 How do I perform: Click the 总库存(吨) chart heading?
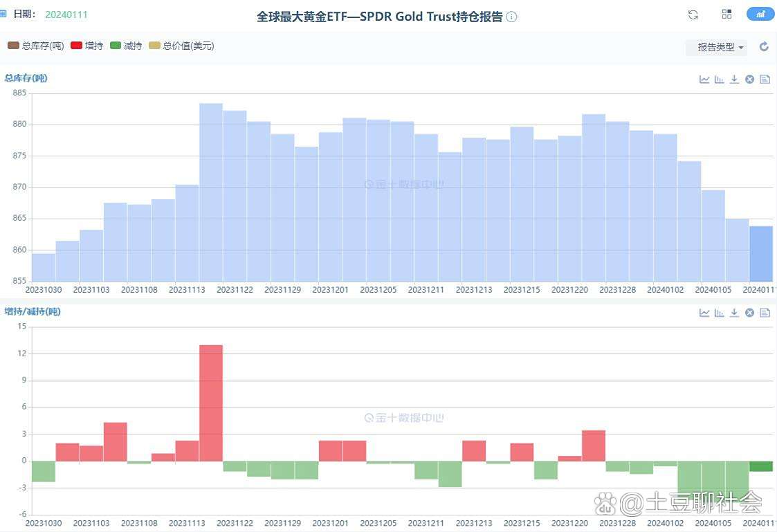point(26,77)
